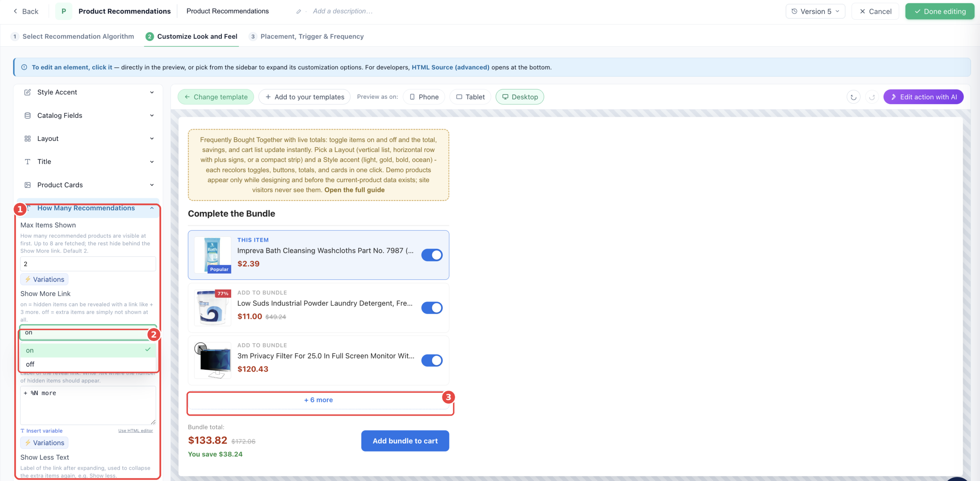Screen dimensions: 980x481
Task: Go to Select Recommendation Algorithm step
Action: point(73,36)
